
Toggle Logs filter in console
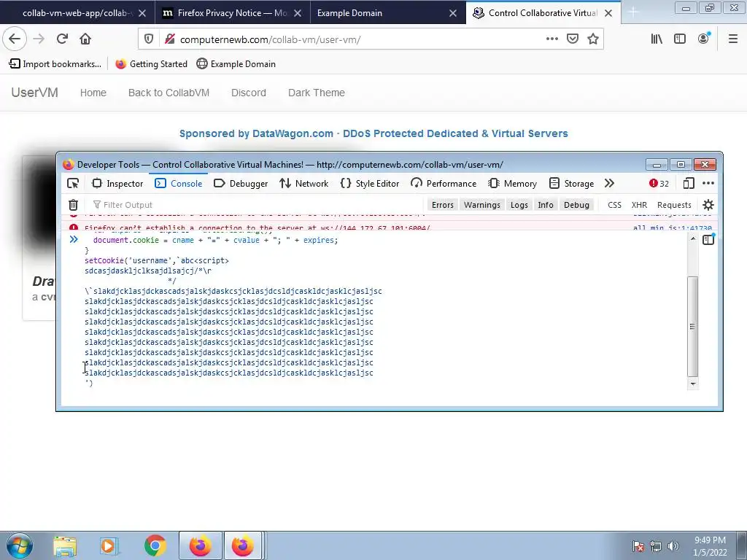pos(519,205)
